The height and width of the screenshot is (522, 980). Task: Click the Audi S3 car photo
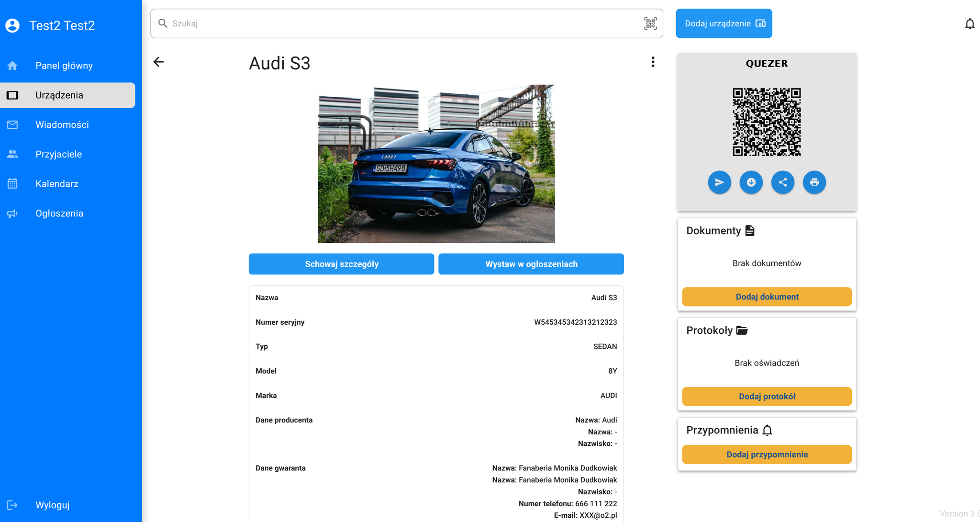click(436, 164)
